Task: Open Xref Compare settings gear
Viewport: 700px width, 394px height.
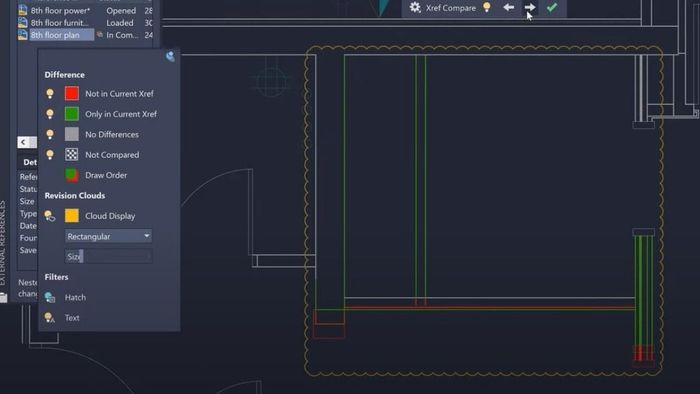Action: pyautogui.click(x=415, y=8)
